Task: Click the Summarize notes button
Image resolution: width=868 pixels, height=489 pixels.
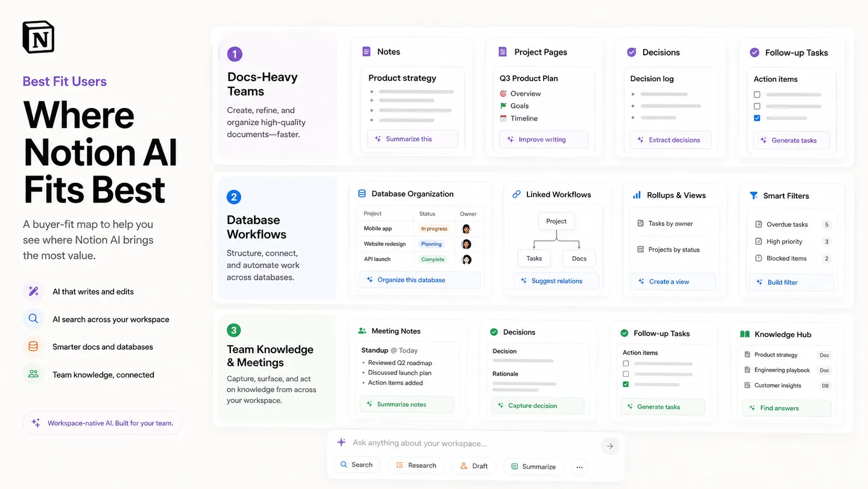Action: [407, 404]
